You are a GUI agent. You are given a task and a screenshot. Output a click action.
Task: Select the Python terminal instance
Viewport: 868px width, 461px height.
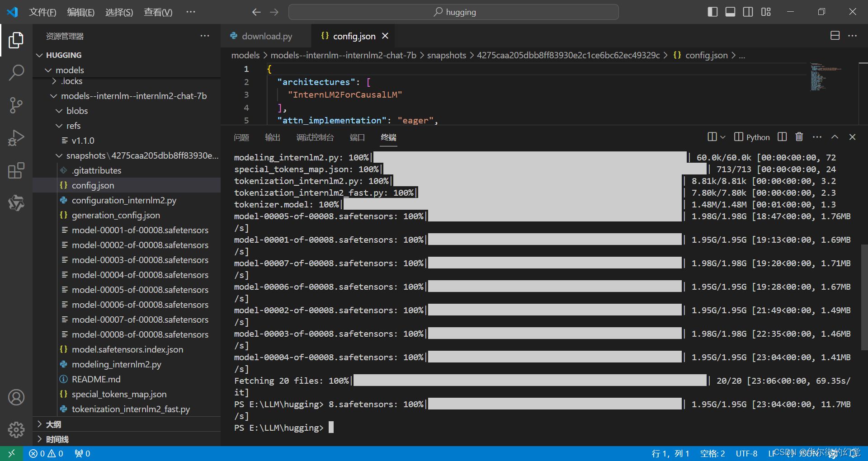coord(752,137)
